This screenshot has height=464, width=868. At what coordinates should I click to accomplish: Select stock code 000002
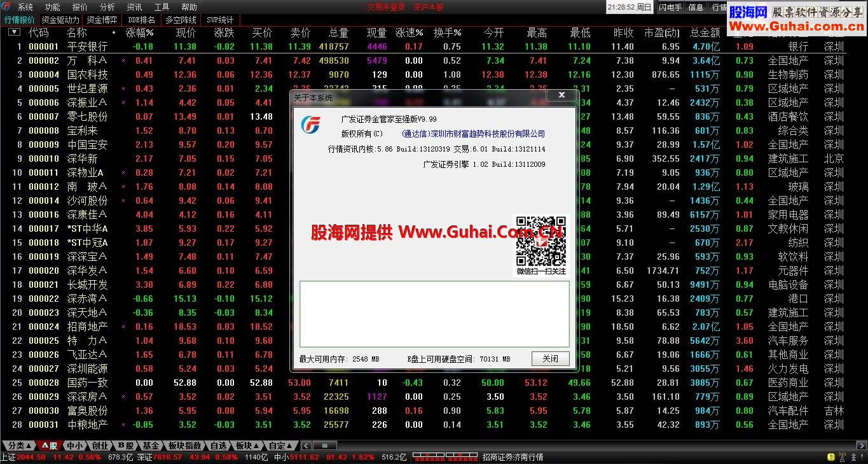[43, 60]
